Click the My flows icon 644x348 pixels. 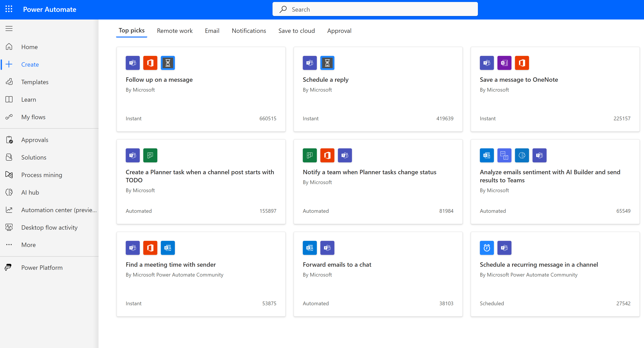pos(9,117)
